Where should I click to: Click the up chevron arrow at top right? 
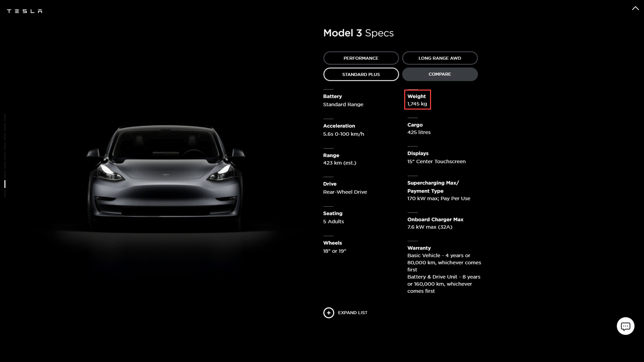[635, 8]
